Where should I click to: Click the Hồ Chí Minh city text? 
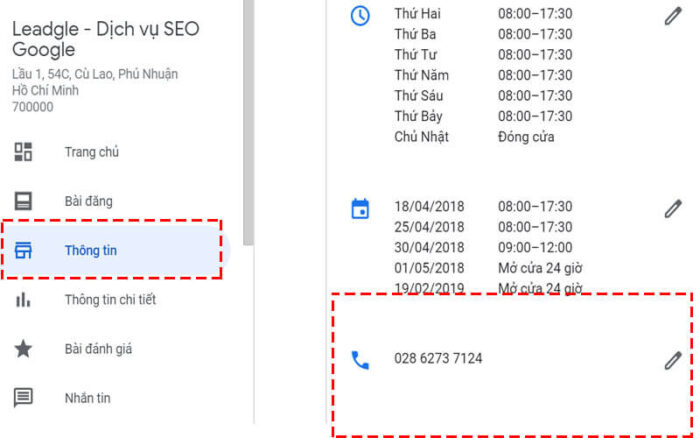pyautogui.click(x=45, y=90)
